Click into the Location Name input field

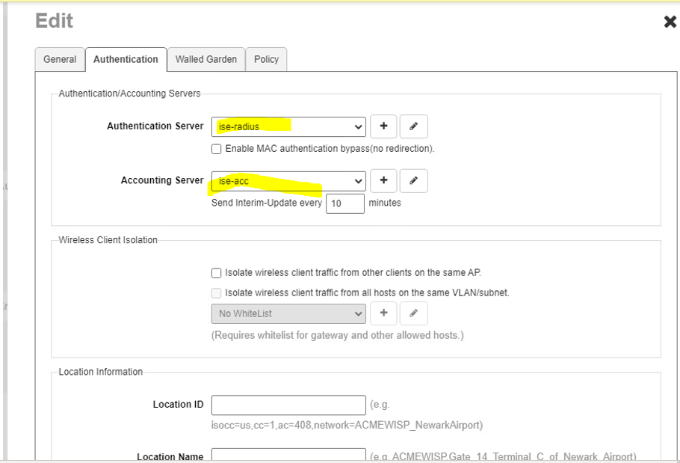click(x=288, y=456)
